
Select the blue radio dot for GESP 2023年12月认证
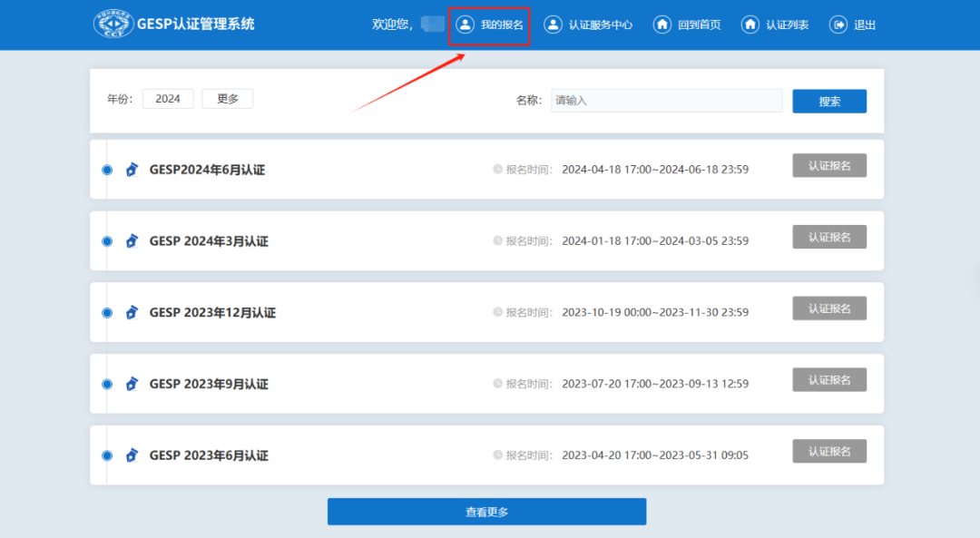pos(105,312)
